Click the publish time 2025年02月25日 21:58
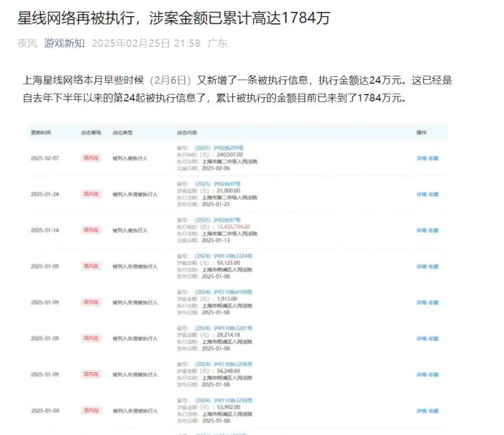Screen dimensions: 504x435 click(146, 43)
